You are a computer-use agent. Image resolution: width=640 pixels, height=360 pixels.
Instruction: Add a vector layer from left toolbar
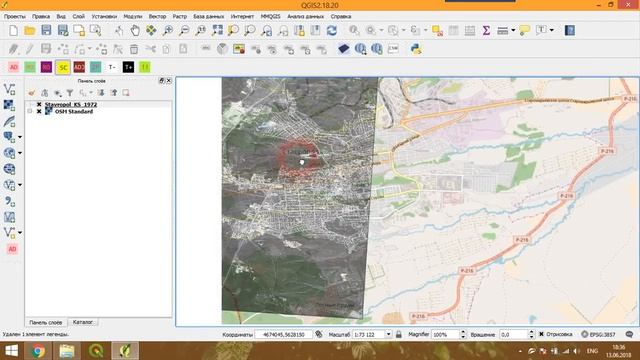coord(9,89)
